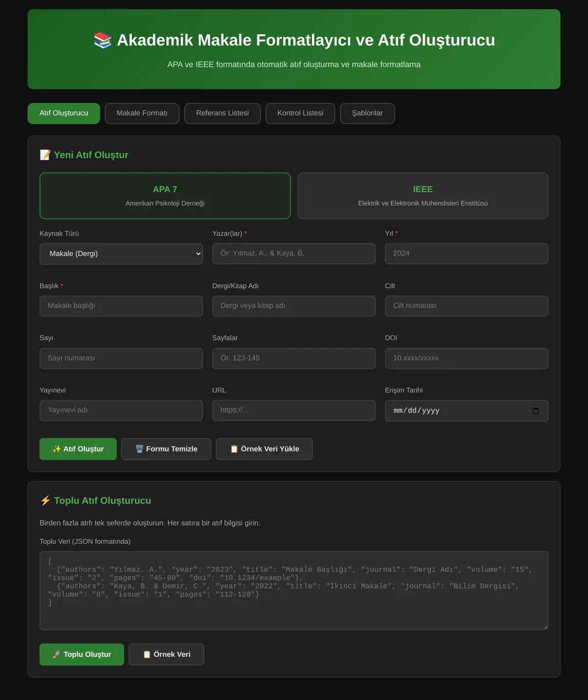The height and width of the screenshot is (700, 588).
Task: Open the Şablonlar tab
Action: click(x=367, y=113)
